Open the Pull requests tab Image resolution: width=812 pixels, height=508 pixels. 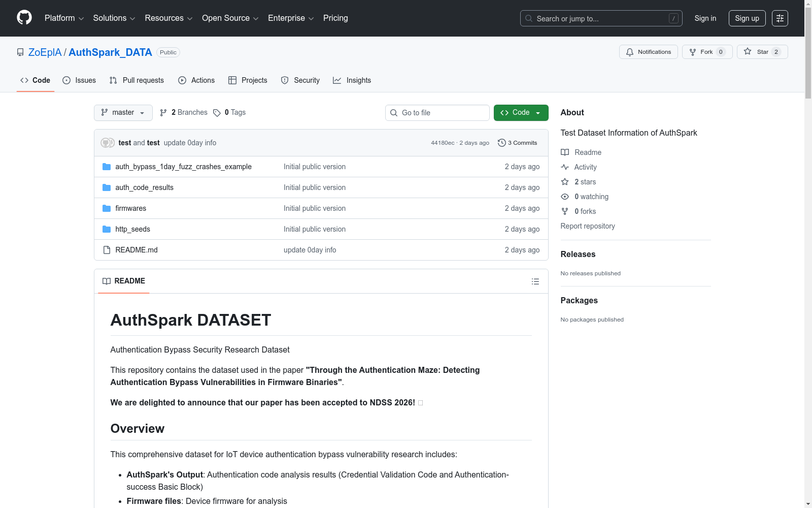point(137,80)
